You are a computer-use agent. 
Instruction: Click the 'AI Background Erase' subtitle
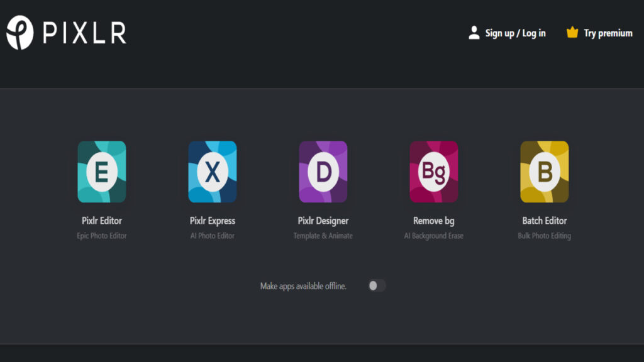click(x=434, y=236)
